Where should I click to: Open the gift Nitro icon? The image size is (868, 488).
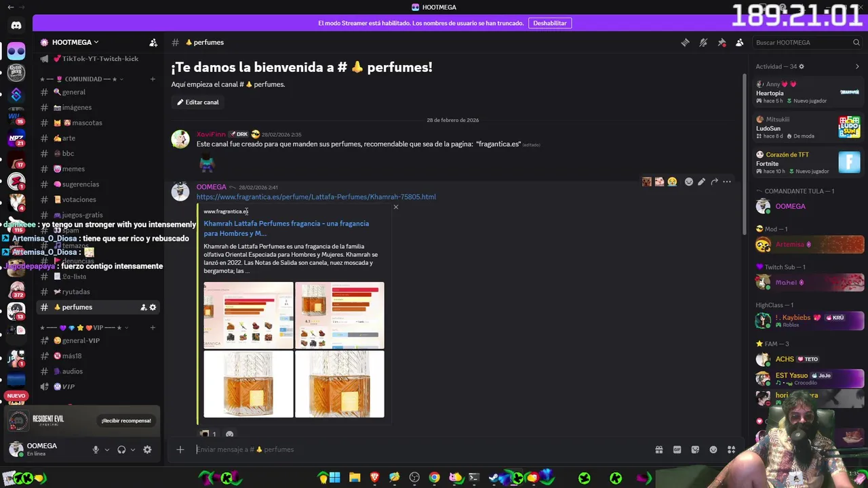658,449
